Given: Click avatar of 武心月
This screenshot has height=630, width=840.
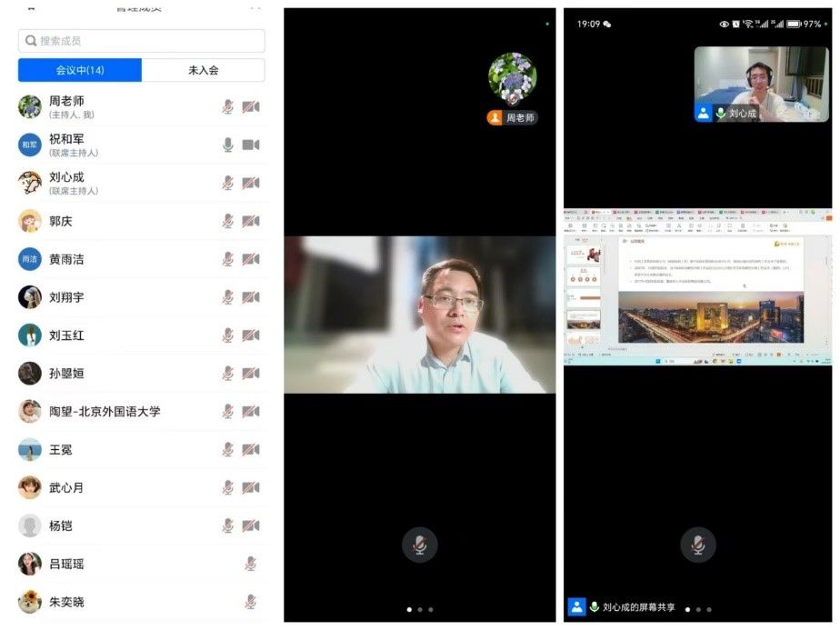Looking at the screenshot, I should [30, 487].
